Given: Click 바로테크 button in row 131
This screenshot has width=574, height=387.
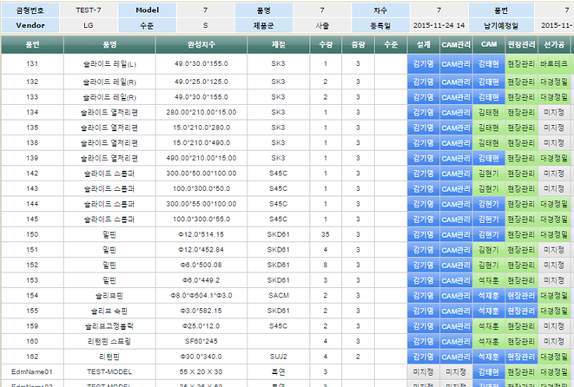Looking at the screenshot, I should [554, 64].
